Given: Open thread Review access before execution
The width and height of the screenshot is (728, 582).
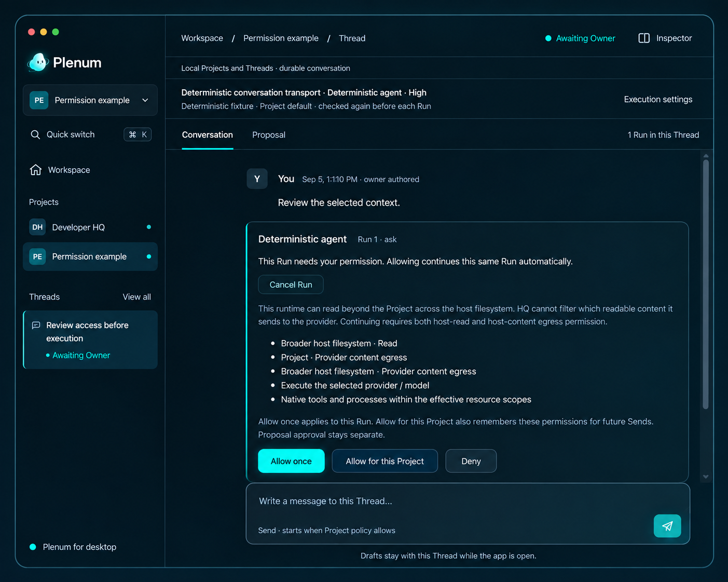Looking at the screenshot, I should (90, 340).
